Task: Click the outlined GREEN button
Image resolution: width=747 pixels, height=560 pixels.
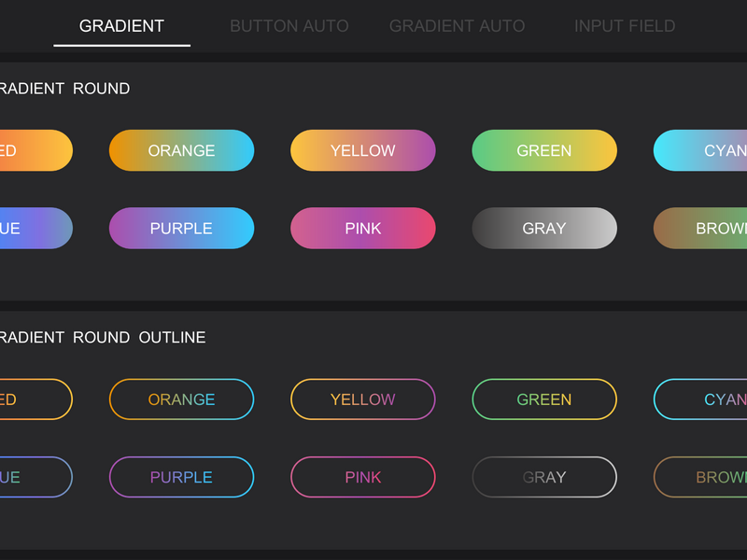Action: pos(544,399)
